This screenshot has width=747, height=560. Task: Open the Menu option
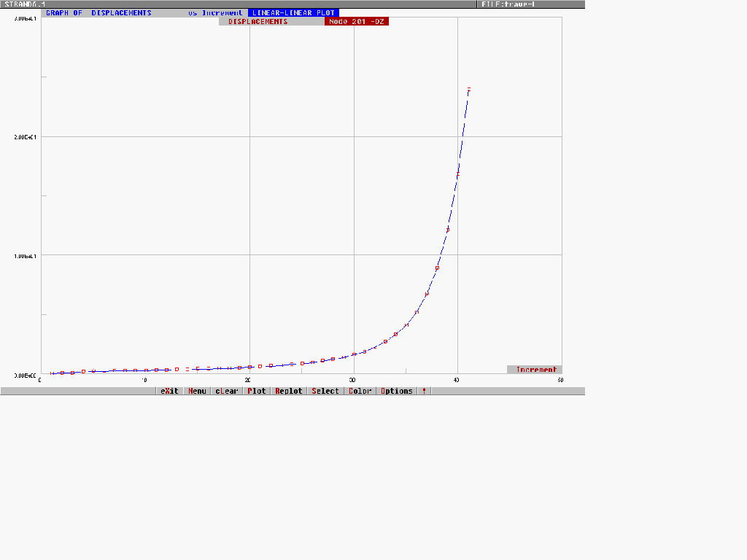pyautogui.click(x=197, y=391)
